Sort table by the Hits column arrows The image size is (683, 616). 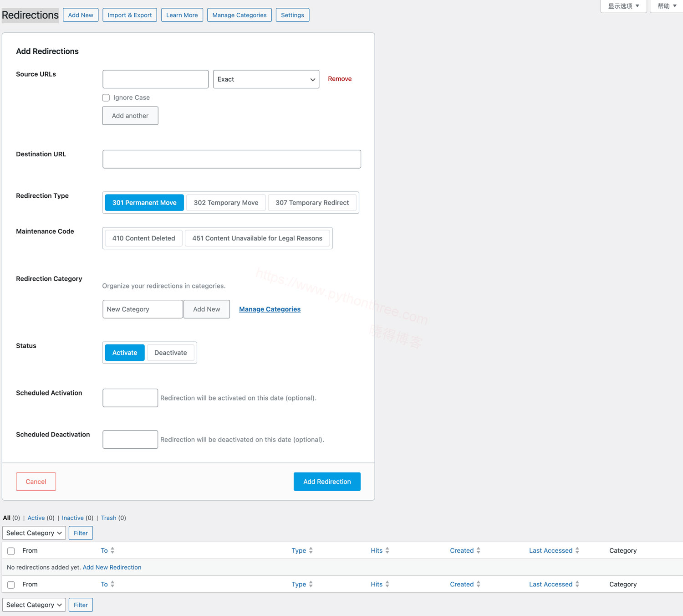pos(387,550)
